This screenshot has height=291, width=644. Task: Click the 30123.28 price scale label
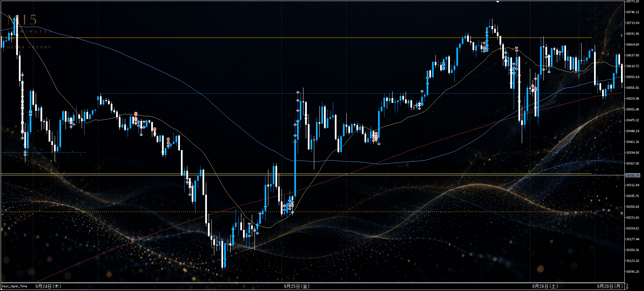coord(633,261)
